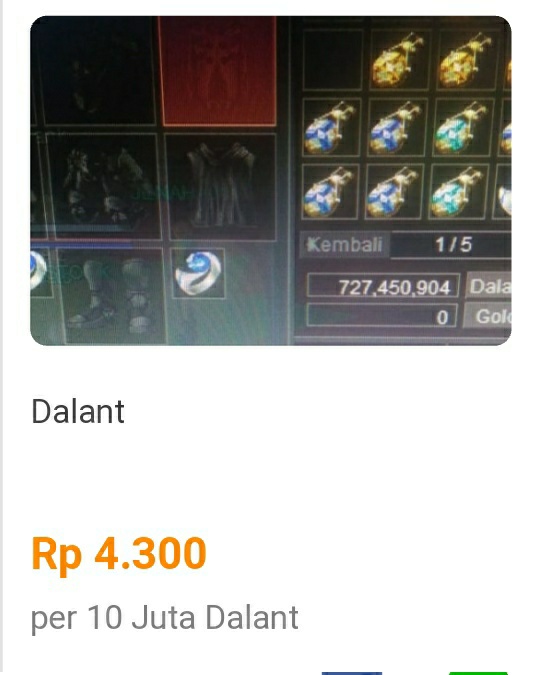Click the Gold currency button
539x675 pixels.
(x=487, y=316)
